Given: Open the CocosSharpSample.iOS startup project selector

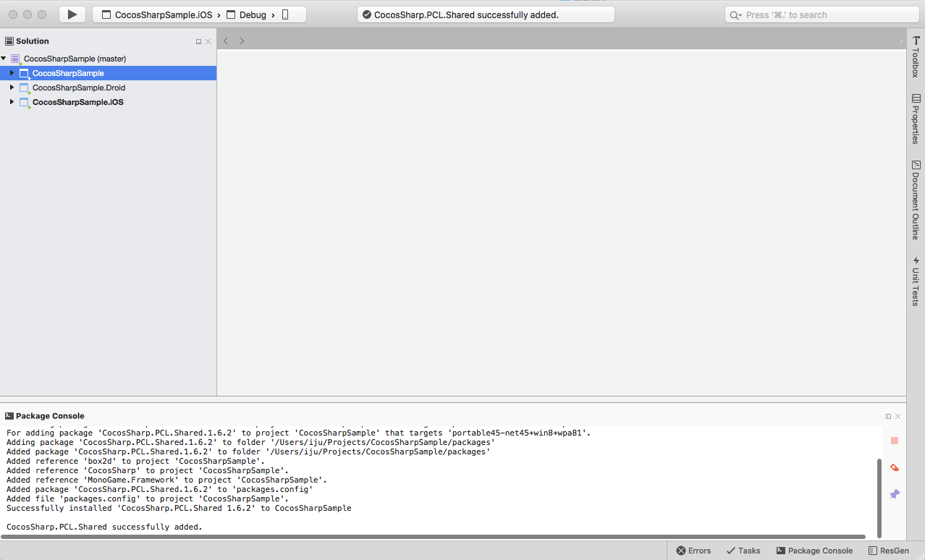Looking at the screenshot, I should 157,14.
